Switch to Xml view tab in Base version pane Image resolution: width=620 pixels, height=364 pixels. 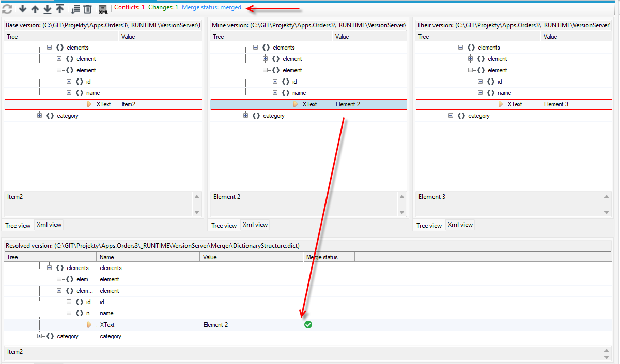[49, 225]
